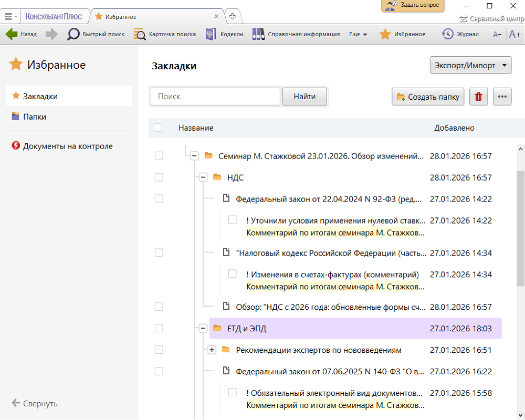Click into the Поиск input field
The height and width of the screenshot is (420, 525).
point(215,97)
